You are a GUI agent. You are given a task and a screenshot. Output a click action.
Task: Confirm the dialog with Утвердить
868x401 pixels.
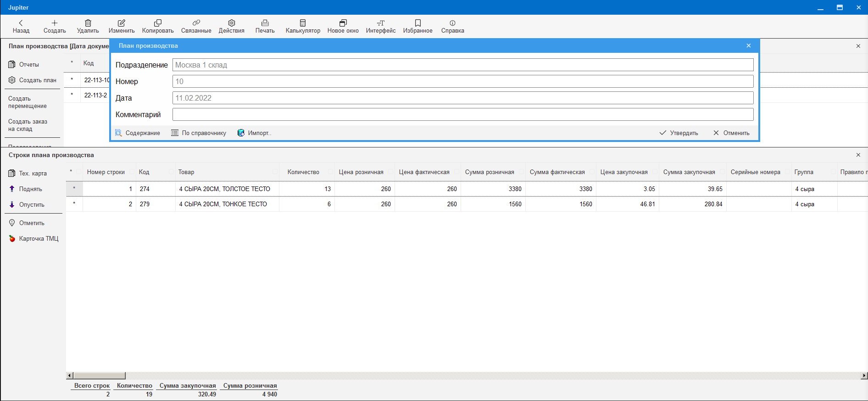tap(679, 133)
